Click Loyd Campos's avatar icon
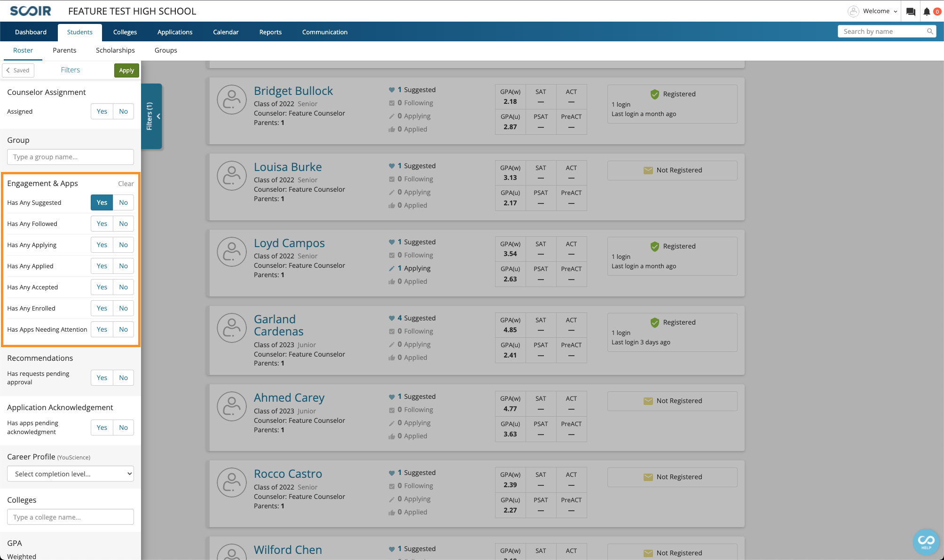The image size is (944, 560). (232, 252)
